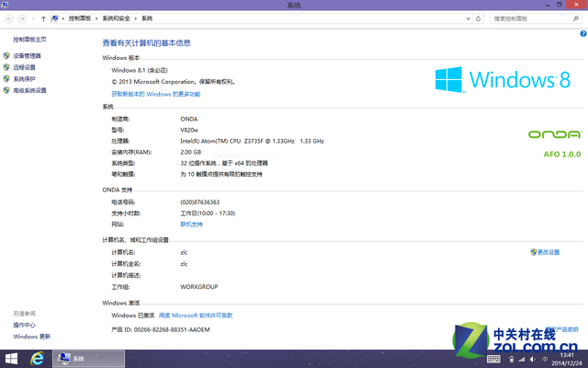Viewport: 588px width, 368px height.
Task: Click shield icon beside 远程设置
Action: pyautogui.click(x=6, y=67)
